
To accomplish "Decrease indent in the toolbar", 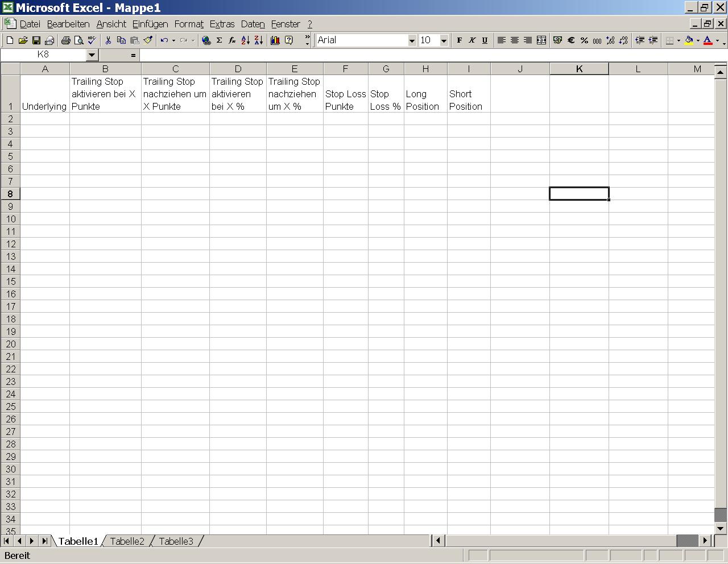I will coord(640,40).
